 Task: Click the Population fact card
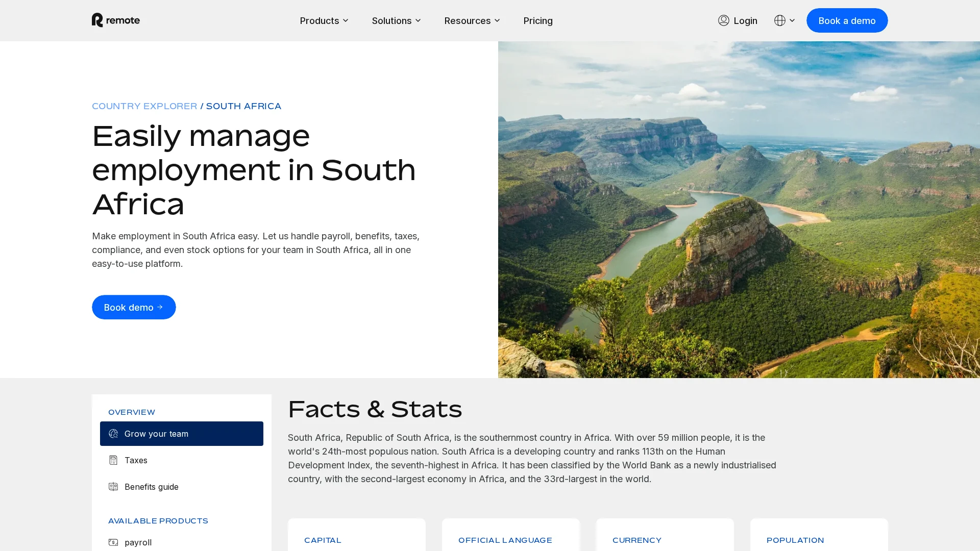coord(819,535)
